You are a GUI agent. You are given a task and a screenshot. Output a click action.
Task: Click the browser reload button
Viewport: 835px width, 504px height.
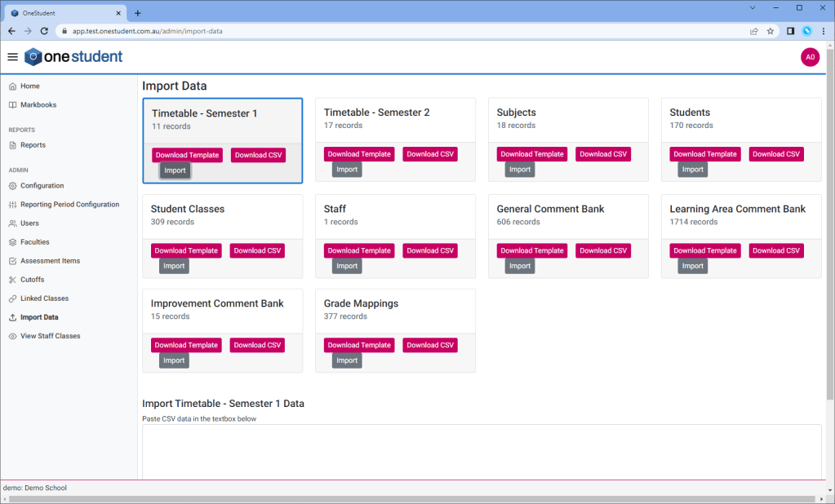pos(45,31)
